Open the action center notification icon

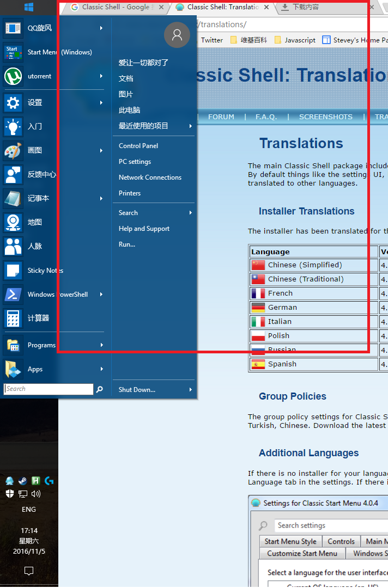(x=29, y=571)
